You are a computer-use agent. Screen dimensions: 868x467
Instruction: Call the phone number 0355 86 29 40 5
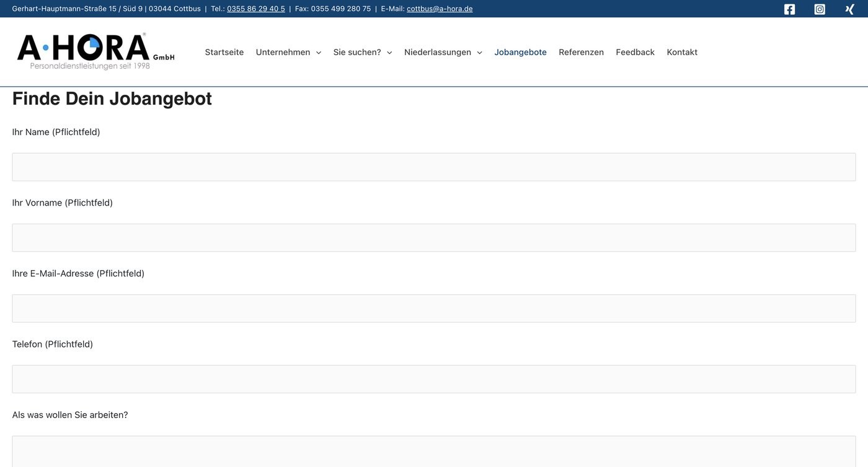coord(256,9)
